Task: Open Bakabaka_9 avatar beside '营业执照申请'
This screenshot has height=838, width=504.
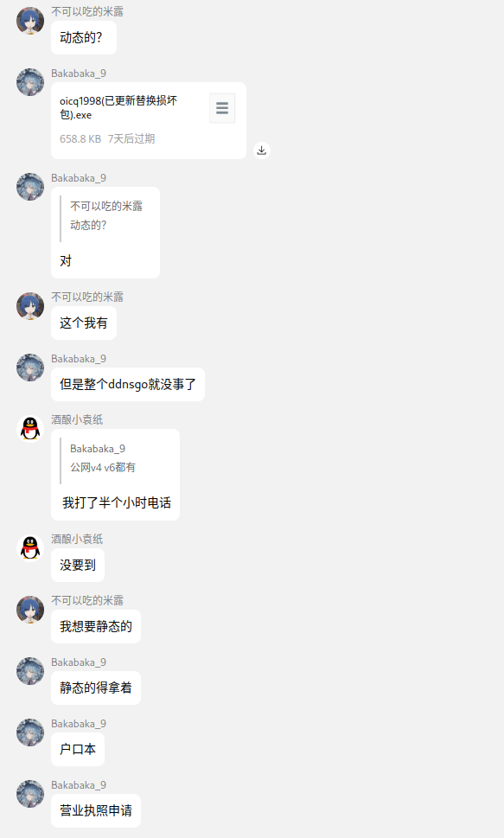Action: point(30,794)
